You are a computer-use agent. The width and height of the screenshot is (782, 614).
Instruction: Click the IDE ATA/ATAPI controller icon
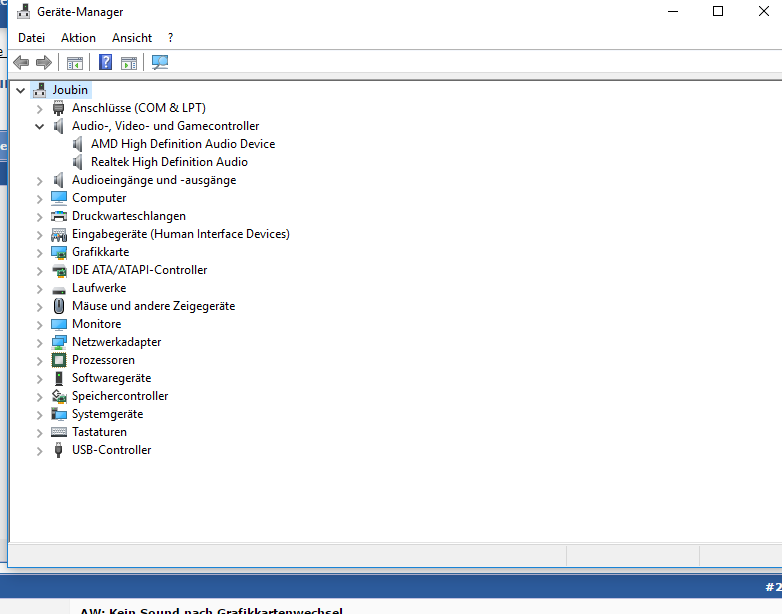click(59, 270)
